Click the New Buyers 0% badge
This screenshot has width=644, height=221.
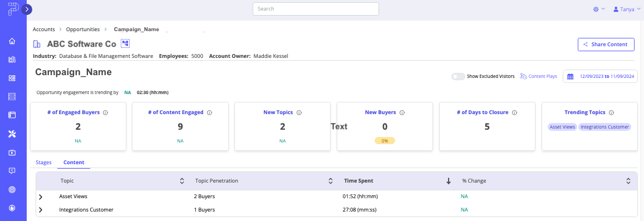coord(385,140)
